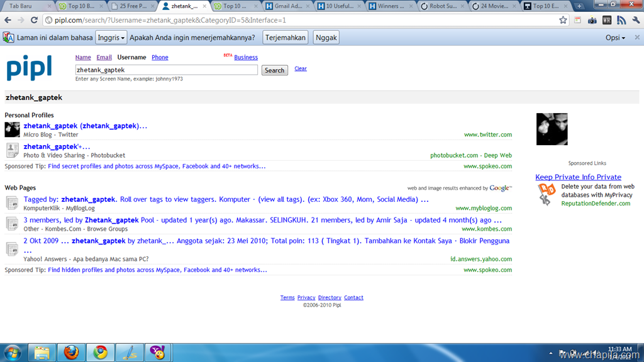
Task: Select the Business search type
Action: (246, 57)
